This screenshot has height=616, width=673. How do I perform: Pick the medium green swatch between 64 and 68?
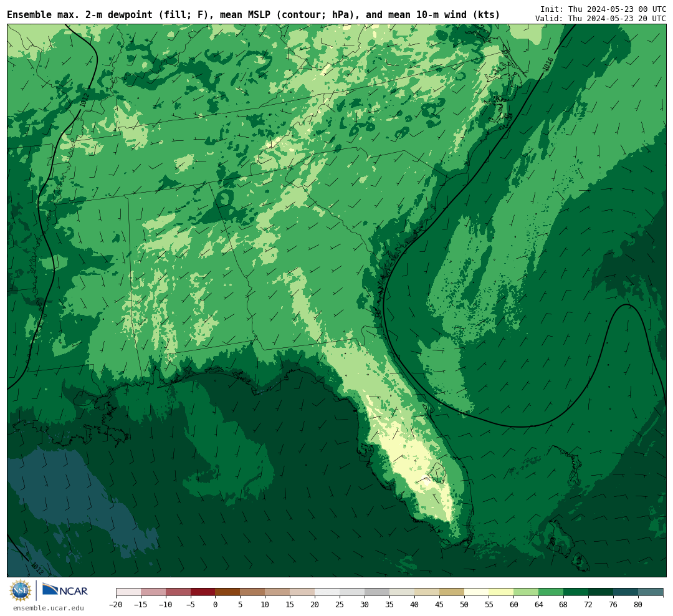pos(551,592)
